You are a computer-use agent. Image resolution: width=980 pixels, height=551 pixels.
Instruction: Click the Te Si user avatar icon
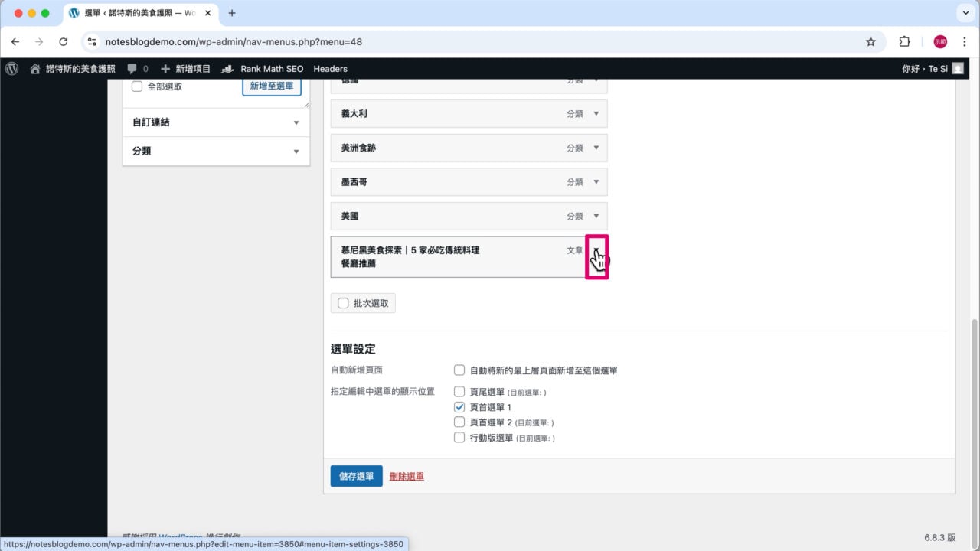959,69
